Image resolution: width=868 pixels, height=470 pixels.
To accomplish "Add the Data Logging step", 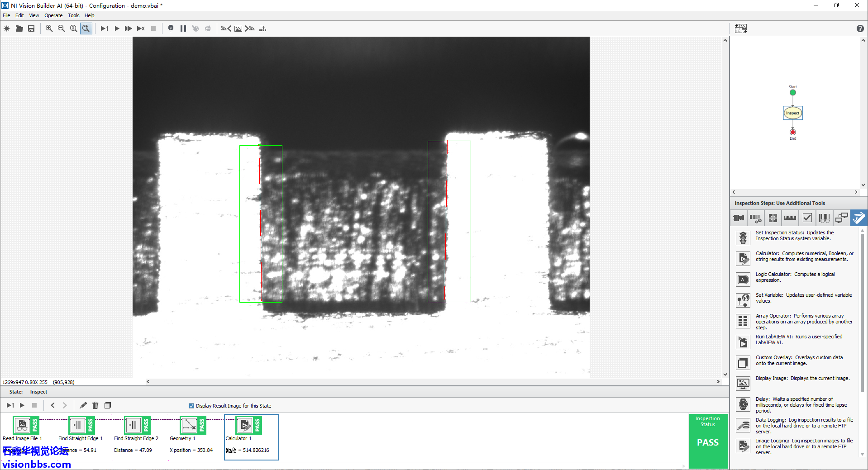I will pyautogui.click(x=743, y=425).
